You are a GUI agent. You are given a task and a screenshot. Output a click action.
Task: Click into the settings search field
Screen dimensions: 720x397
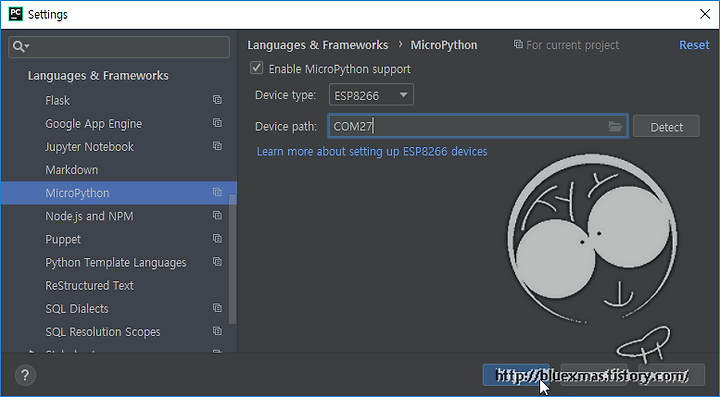pos(119,47)
